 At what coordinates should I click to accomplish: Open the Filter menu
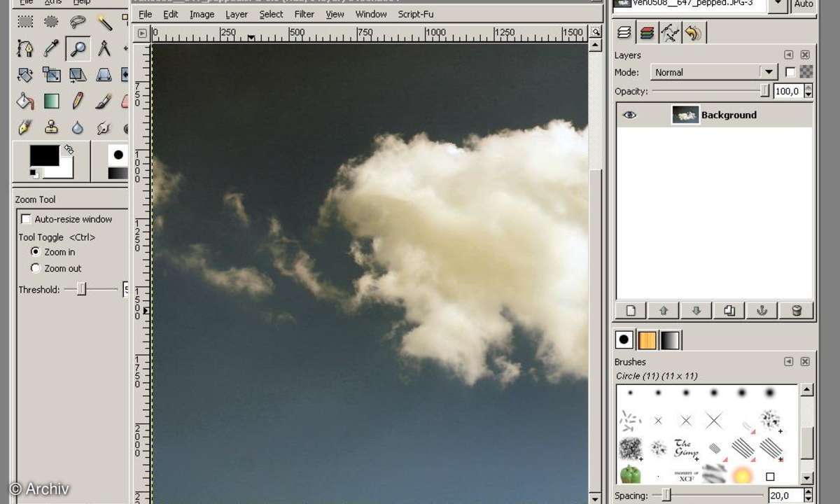[x=304, y=14]
